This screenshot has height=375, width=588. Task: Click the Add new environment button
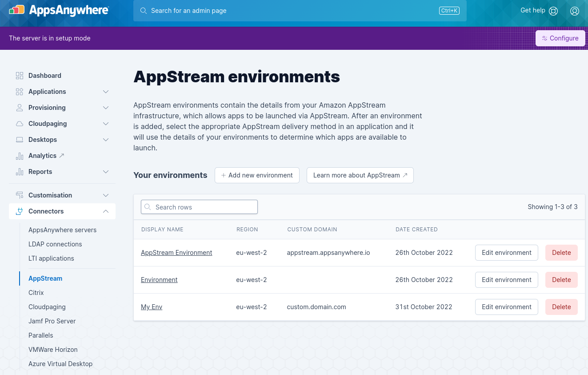pyautogui.click(x=257, y=175)
